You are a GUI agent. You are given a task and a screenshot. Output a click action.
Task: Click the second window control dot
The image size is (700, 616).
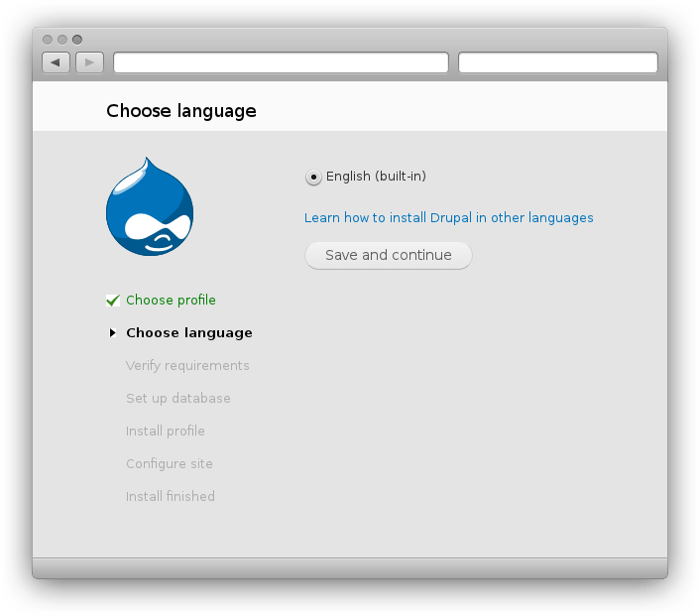tap(62, 40)
